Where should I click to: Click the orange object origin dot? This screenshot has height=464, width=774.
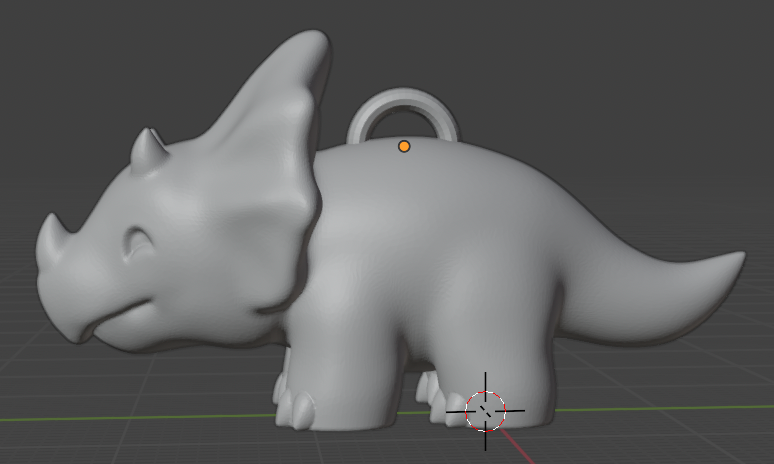404,146
